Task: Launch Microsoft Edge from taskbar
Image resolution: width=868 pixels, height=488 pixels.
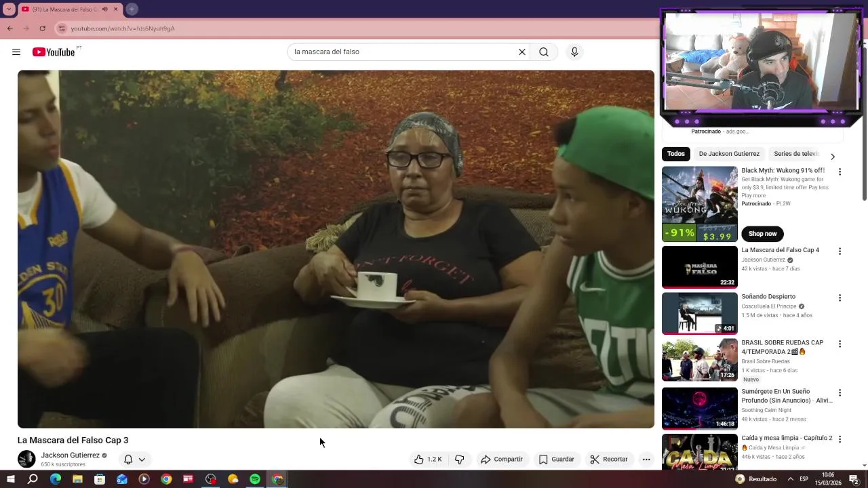Action: tap(56, 479)
